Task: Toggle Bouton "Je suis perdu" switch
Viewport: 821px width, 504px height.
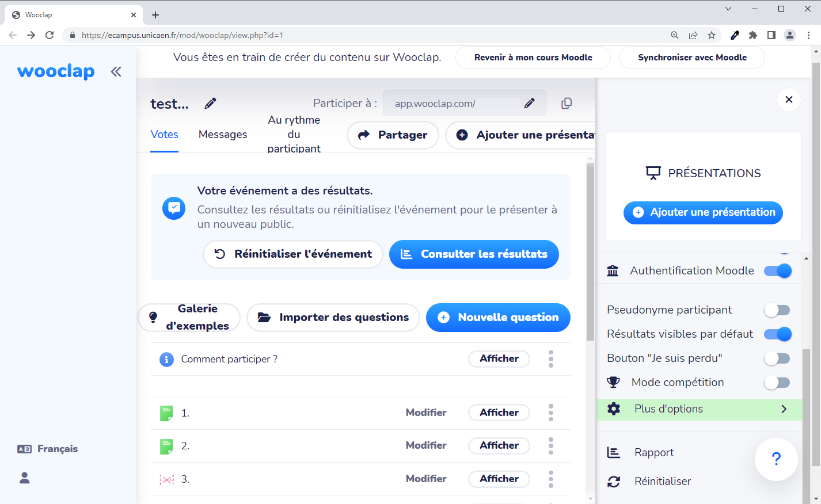Action: tap(777, 358)
